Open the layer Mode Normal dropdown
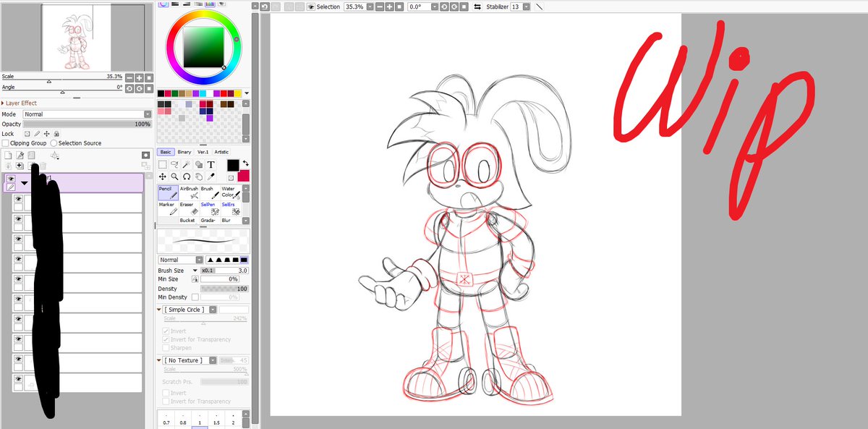 coord(88,114)
